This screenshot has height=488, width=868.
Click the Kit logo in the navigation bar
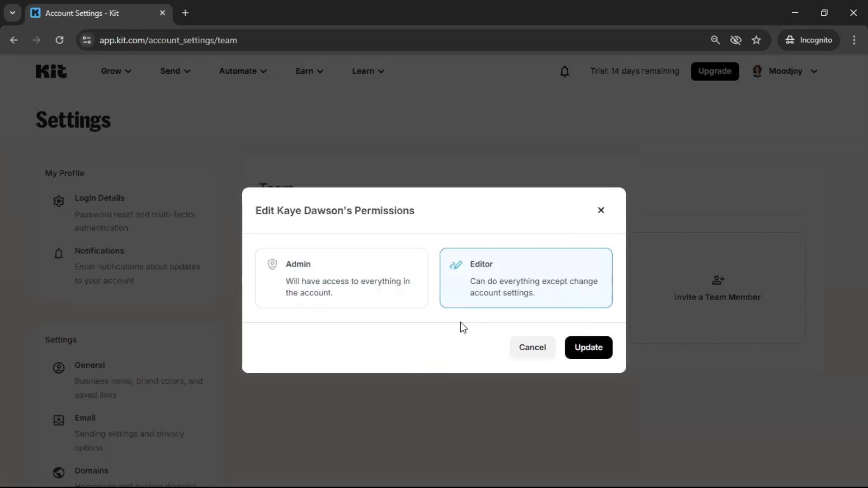(x=50, y=71)
